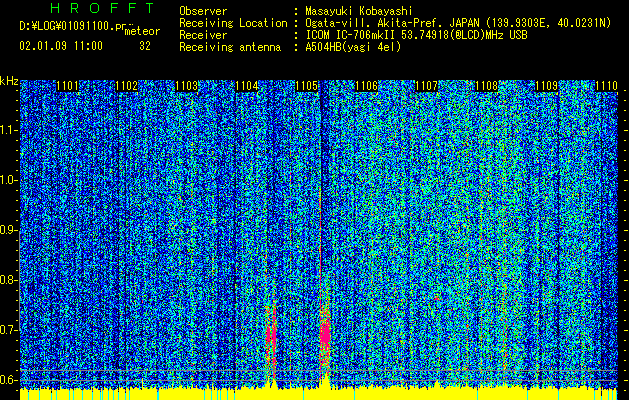This screenshot has height=400, width=629.
Task: Click the 1102 time marker
Action: point(126,86)
